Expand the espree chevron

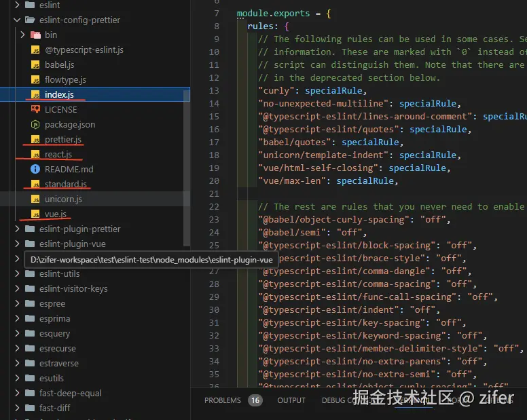(17, 303)
